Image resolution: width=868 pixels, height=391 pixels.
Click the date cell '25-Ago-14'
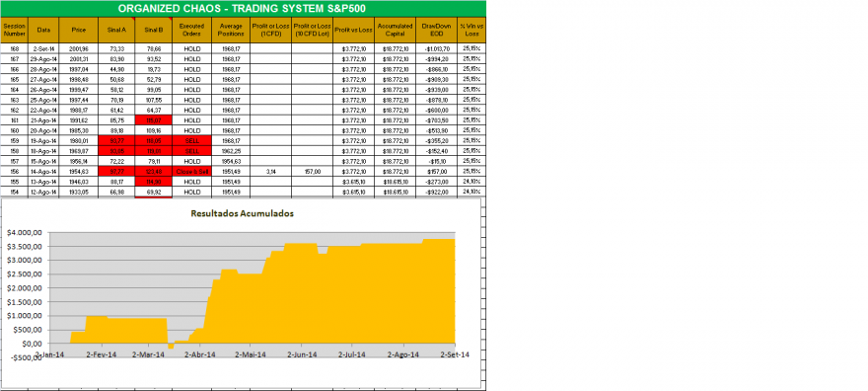(43, 100)
